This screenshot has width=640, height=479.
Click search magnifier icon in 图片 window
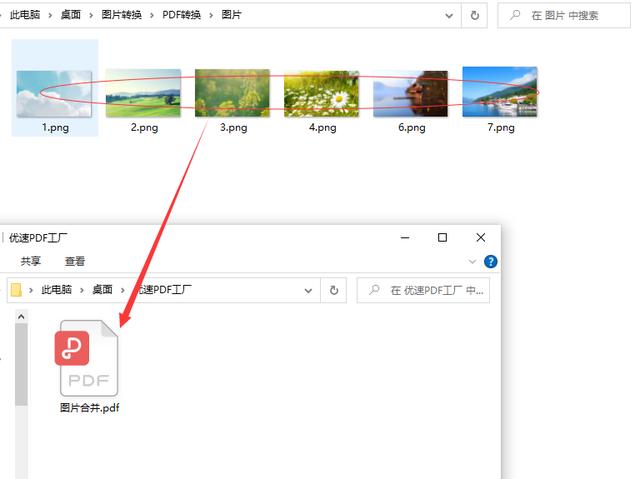tap(515, 15)
